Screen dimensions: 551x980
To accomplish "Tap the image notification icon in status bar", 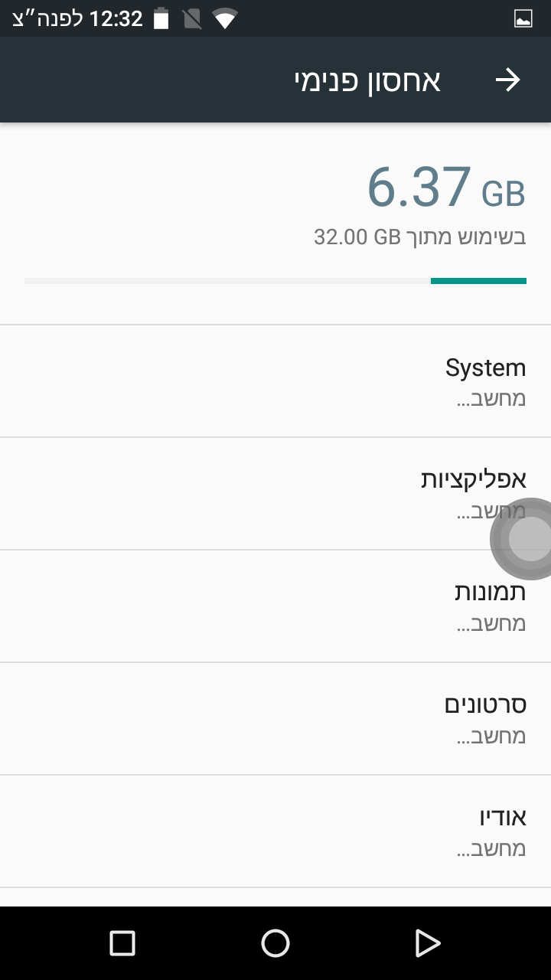I will click(x=523, y=19).
